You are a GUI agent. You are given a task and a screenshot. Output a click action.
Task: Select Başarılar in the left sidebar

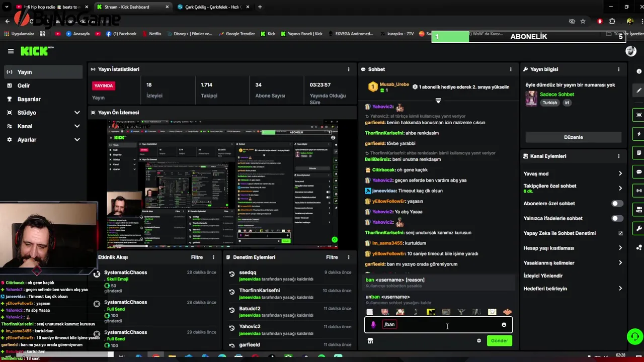click(x=43, y=99)
